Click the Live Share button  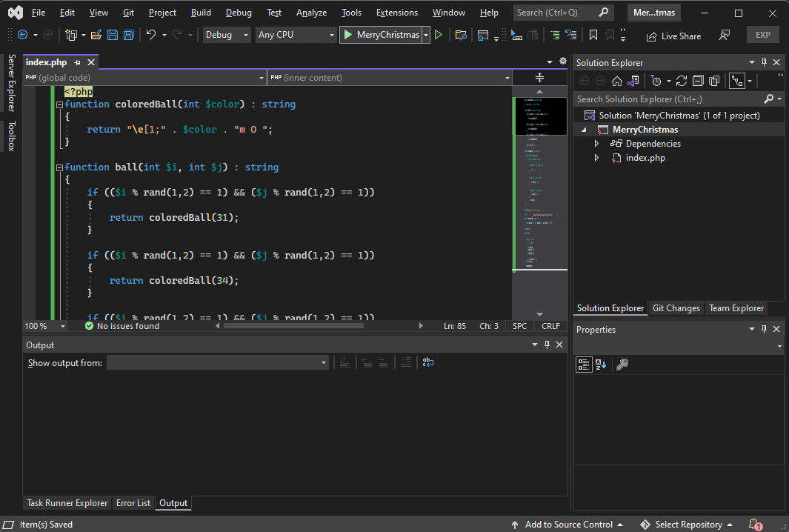(x=673, y=36)
